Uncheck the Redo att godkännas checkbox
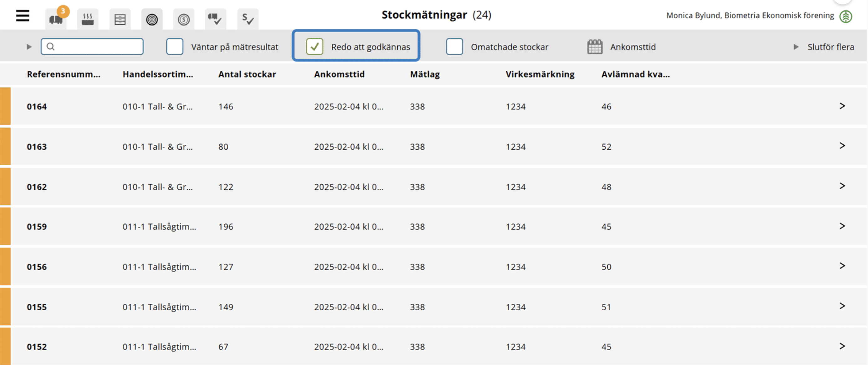The height and width of the screenshot is (365, 868). point(314,47)
